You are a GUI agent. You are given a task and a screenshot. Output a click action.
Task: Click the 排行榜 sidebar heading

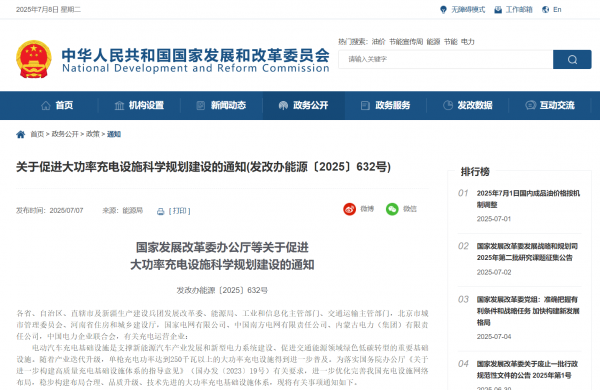point(475,171)
